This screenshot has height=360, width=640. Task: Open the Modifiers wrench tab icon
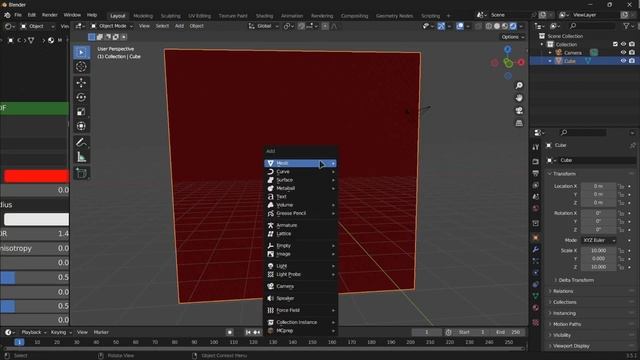[x=536, y=249]
